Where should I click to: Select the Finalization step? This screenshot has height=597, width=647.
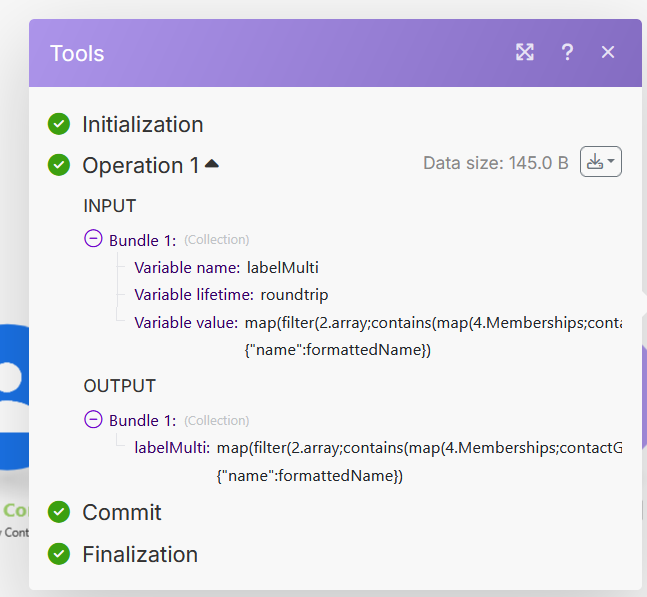pos(140,554)
